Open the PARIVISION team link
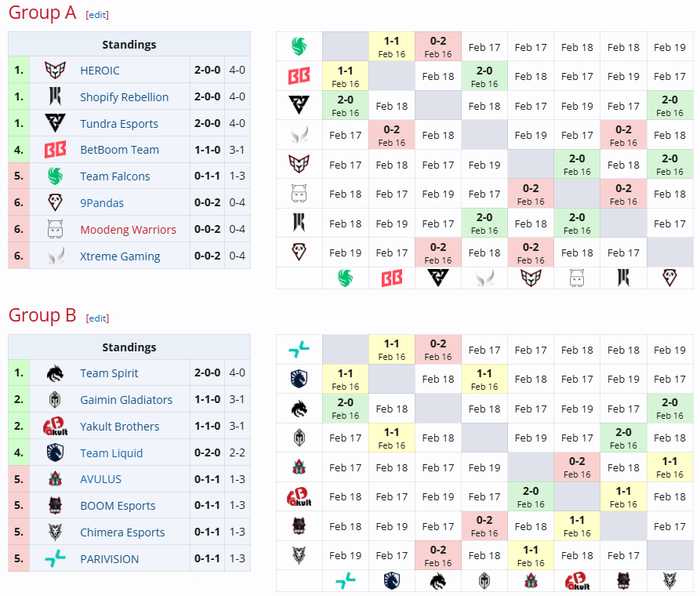This screenshot has width=700, height=596. pyautogui.click(x=110, y=559)
